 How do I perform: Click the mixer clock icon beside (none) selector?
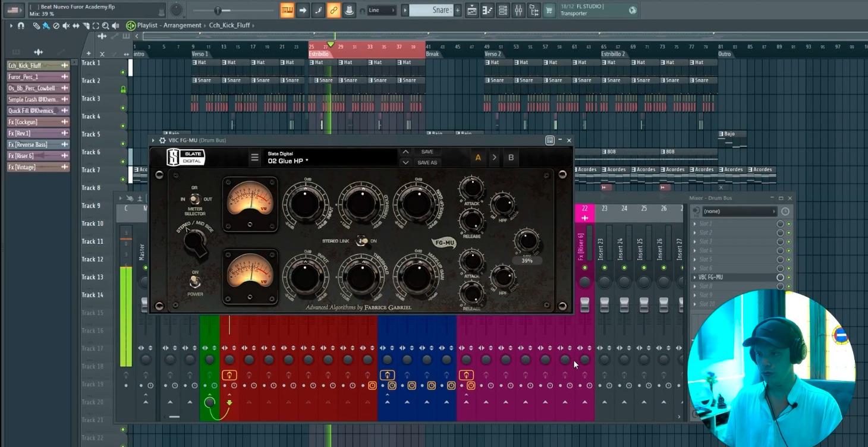click(785, 211)
